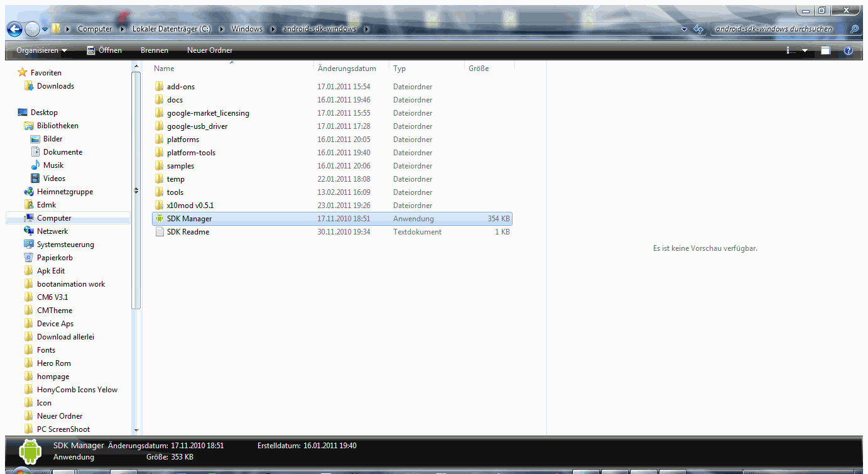Open Bibliotheken in the navigation pane

[57, 126]
